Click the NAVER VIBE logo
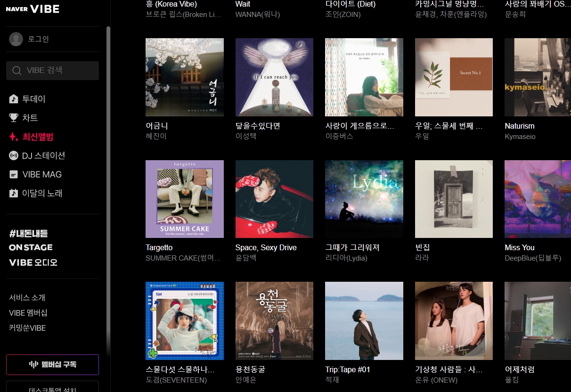Screen dimensions: 571x392 (33, 8)
